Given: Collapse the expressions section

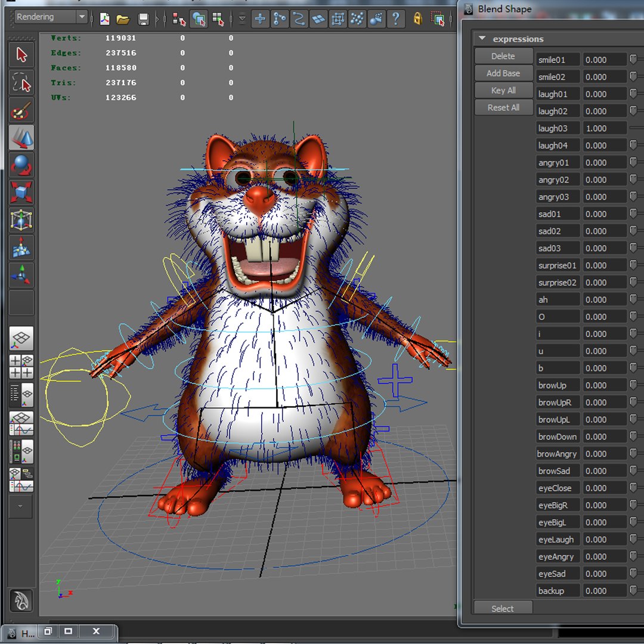Looking at the screenshot, I should [482, 38].
